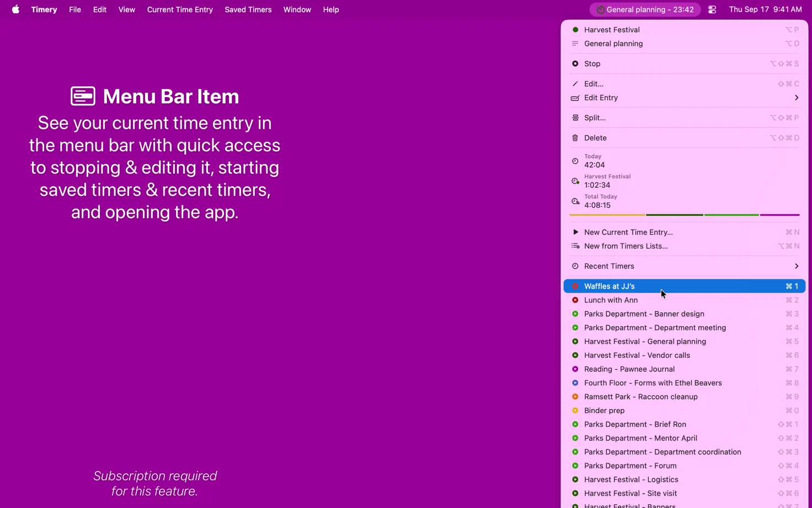Click the yellow segment of today's progress bar
Viewport: 812px width, 508px height.
click(607, 215)
